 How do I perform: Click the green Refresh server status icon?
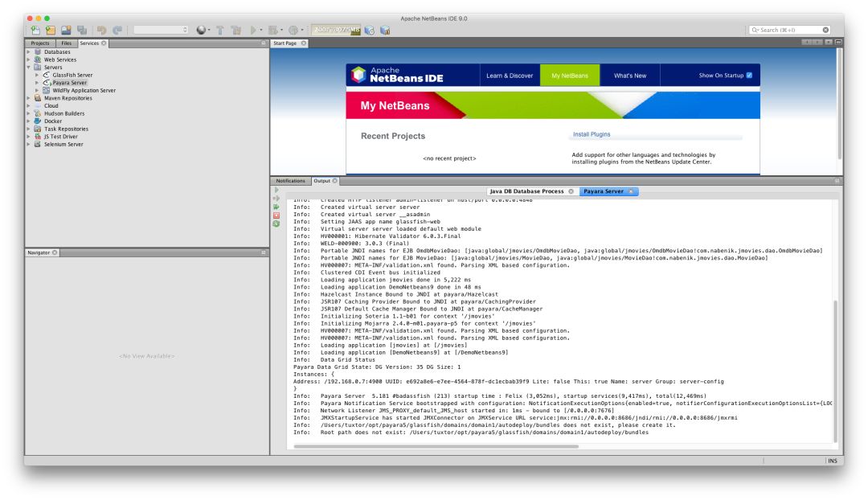pos(276,223)
